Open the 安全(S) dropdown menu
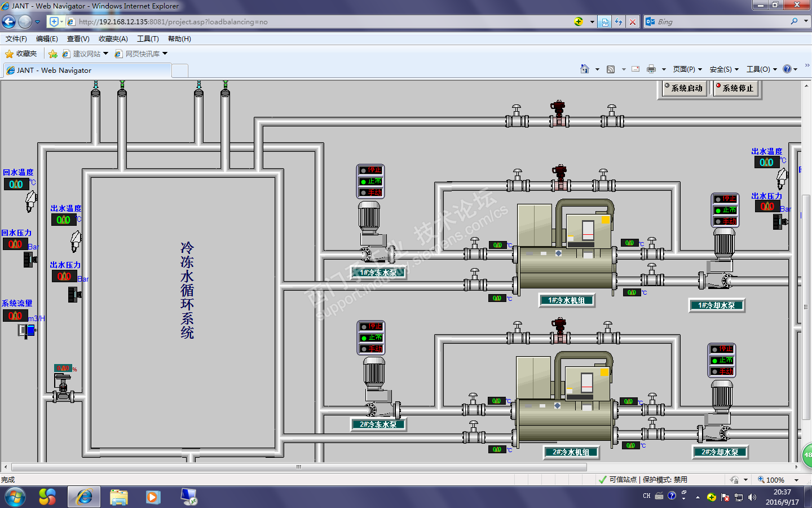Viewport: 812px width, 508px height. pos(724,69)
